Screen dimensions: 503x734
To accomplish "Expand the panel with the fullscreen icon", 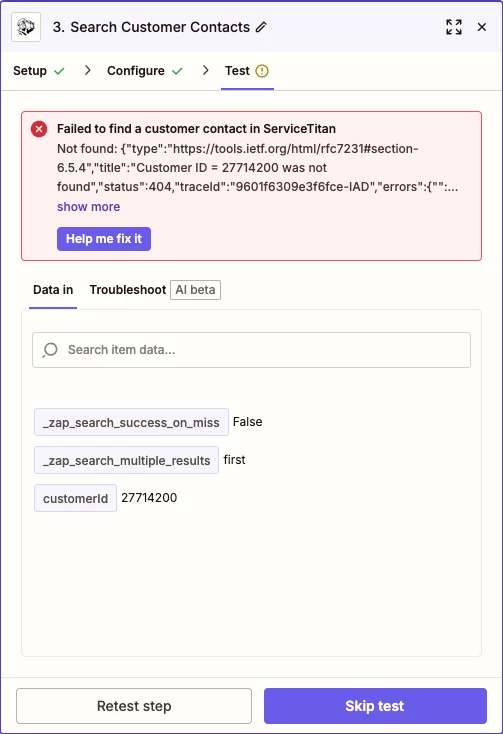I will click(x=454, y=27).
